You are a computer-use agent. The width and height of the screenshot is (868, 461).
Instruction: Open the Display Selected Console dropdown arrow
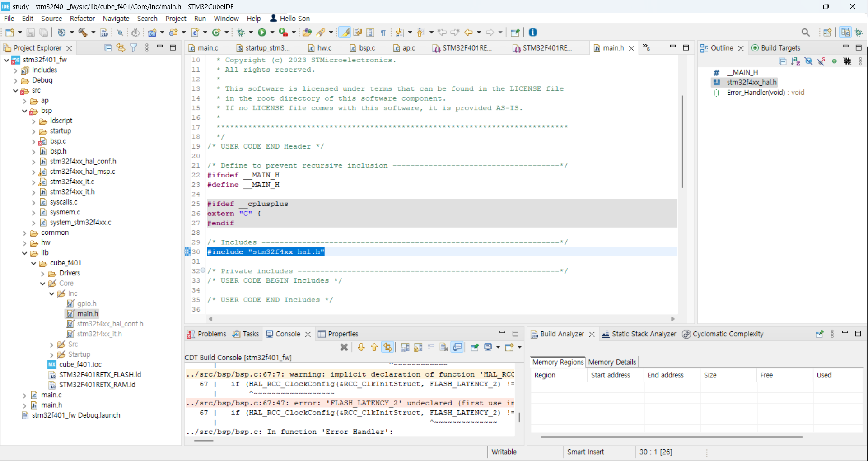coord(498,347)
